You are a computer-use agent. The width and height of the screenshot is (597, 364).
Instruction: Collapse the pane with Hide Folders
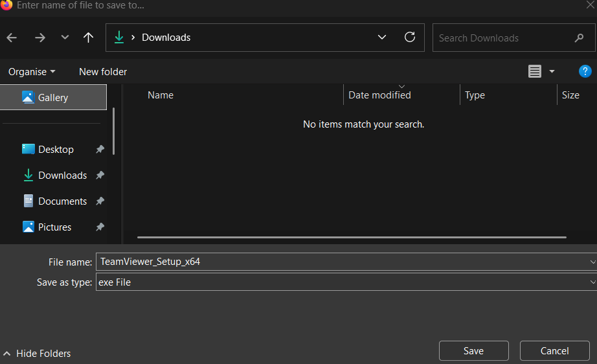[x=38, y=354]
